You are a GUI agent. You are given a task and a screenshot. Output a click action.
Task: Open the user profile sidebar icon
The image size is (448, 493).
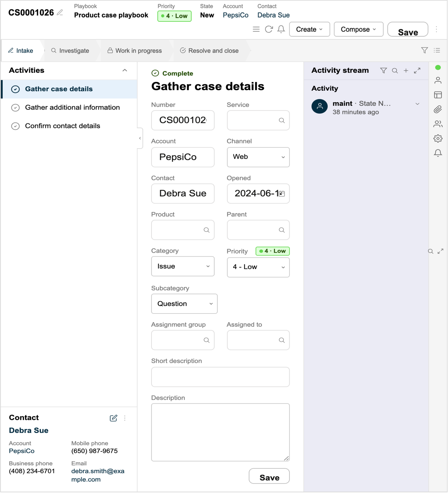438,80
